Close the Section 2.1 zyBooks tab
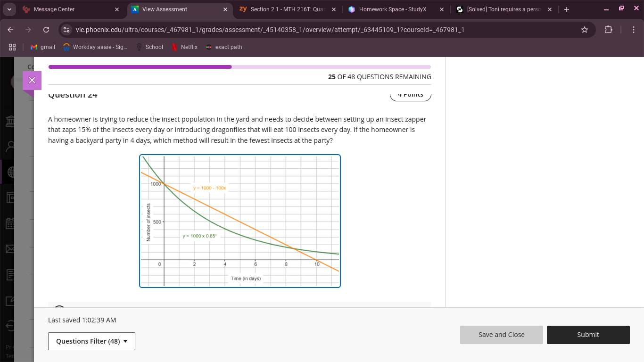The width and height of the screenshot is (644, 362). click(334, 9)
